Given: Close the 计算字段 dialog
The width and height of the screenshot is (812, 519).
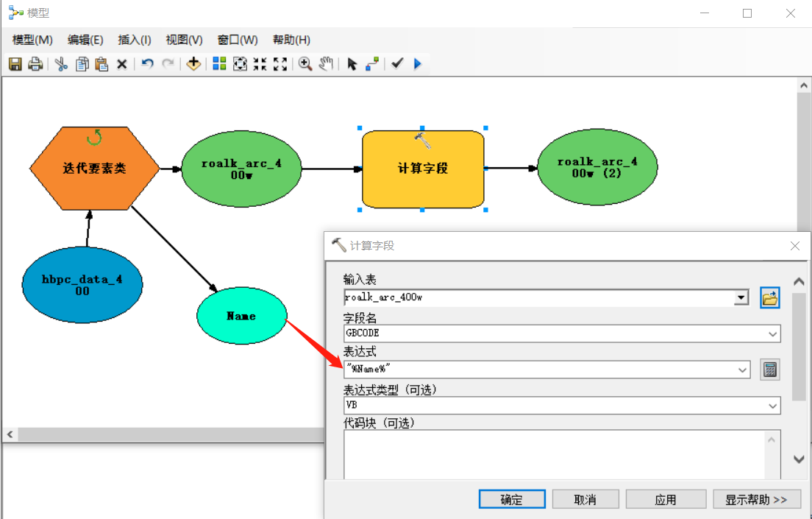Looking at the screenshot, I should [795, 246].
